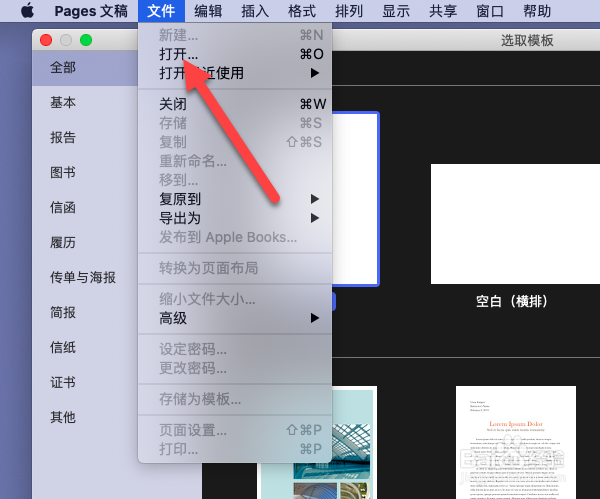Click the green zoom window button
The width and height of the screenshot is (600, 499).
(x=86, y=40)
